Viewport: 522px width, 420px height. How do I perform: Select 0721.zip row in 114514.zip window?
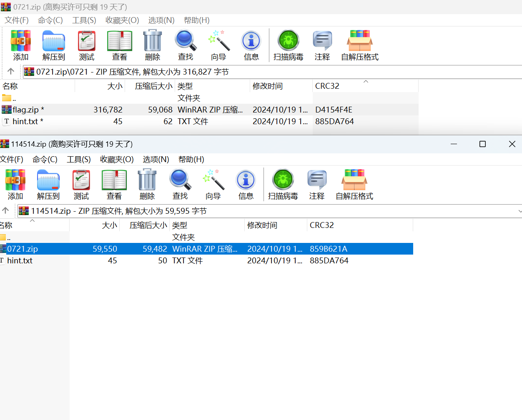tap(206, 249)
